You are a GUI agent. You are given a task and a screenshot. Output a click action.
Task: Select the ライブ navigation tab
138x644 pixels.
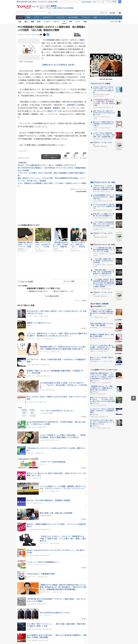tap(37, 17)
